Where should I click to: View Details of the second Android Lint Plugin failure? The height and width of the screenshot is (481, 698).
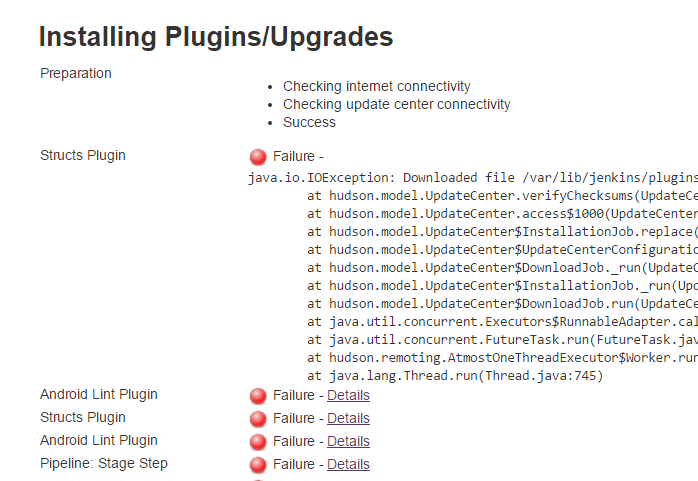348,441
